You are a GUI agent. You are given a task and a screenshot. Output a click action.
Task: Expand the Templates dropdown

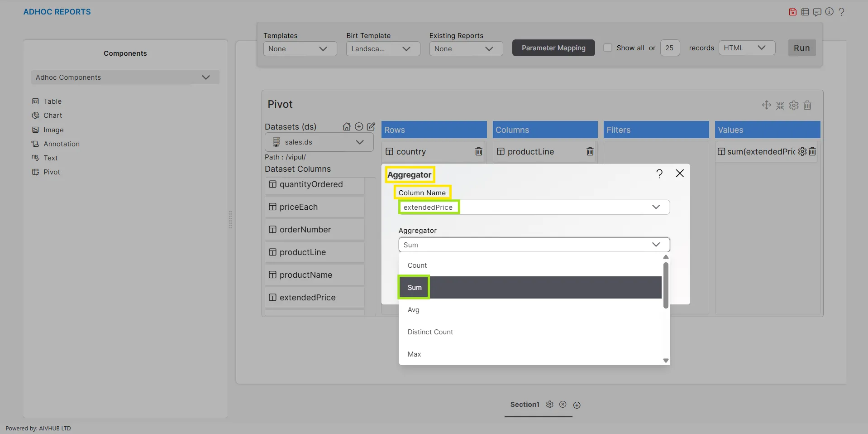click(x=300, y=49)
